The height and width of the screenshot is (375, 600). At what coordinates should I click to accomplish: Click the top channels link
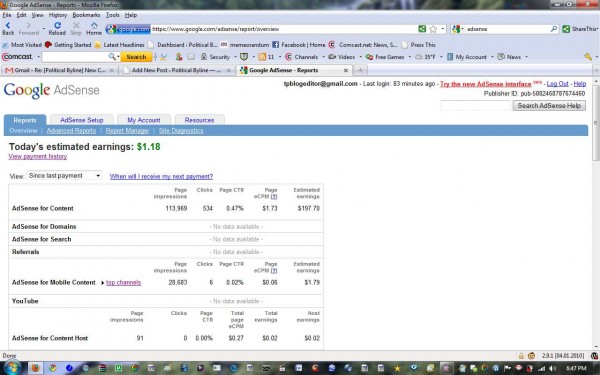(x=124, y=282)
